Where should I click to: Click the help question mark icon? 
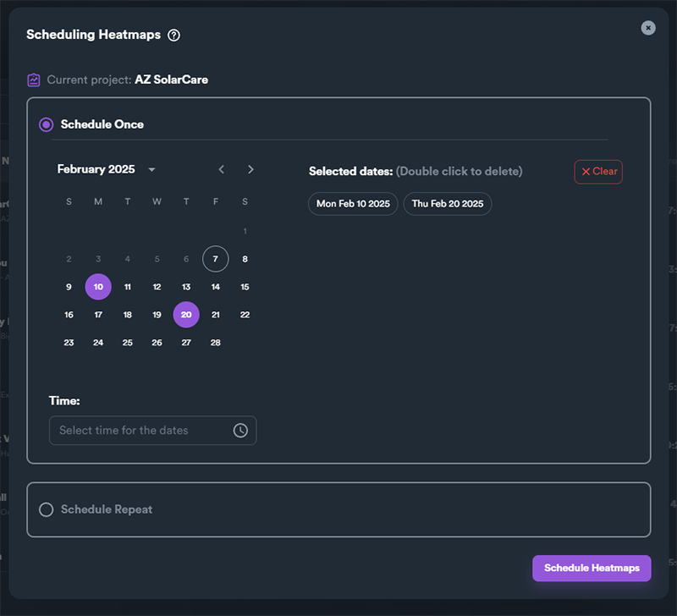(174, 35)
